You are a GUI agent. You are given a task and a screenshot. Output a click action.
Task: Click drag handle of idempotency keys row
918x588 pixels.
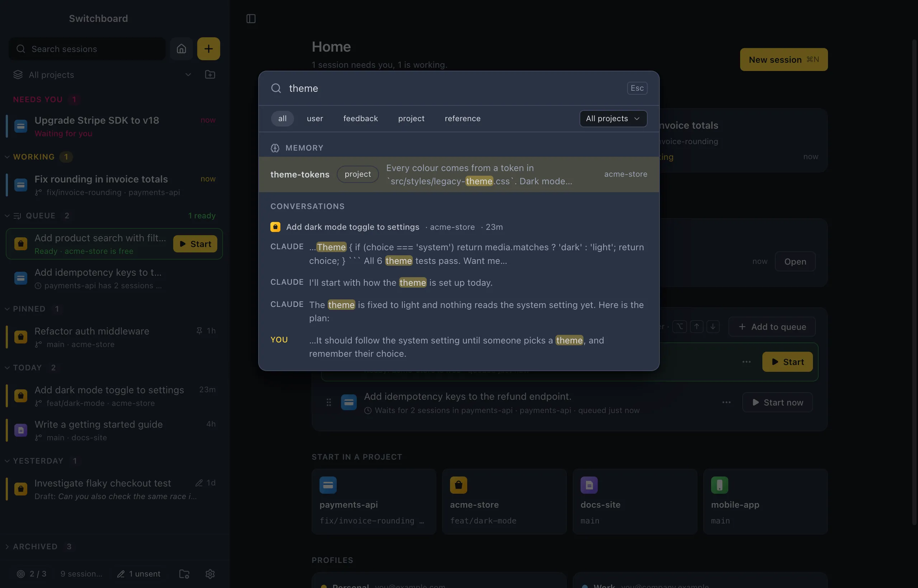click(329, 402)
